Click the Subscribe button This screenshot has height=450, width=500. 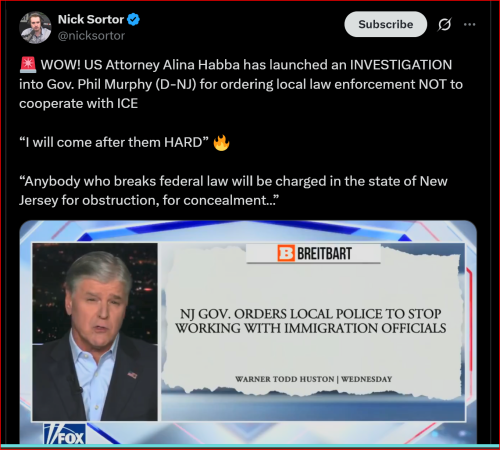(x=386, y=24)
